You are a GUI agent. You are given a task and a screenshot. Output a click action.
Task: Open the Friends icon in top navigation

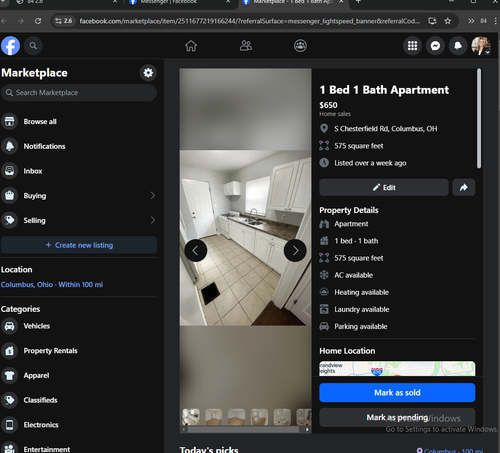pyautogui.click(x=246, y=46)
